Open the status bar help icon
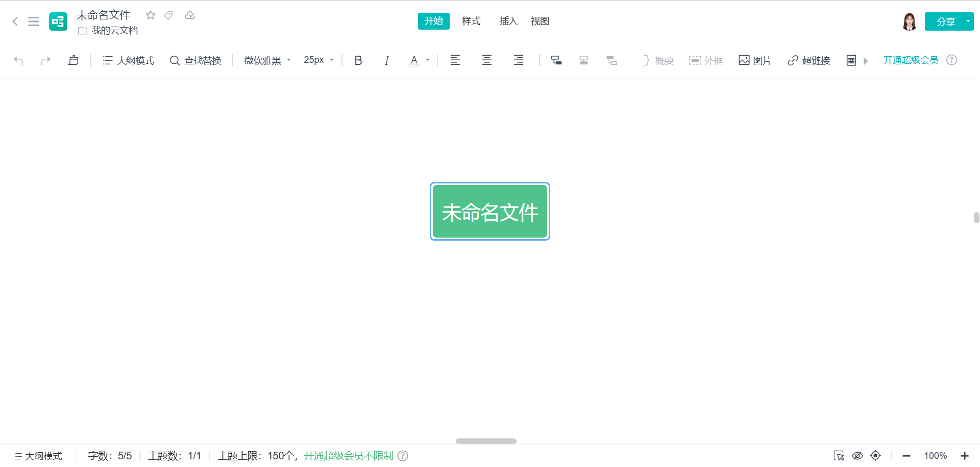Viewport: 980px width, 467px height. (403, 456)
